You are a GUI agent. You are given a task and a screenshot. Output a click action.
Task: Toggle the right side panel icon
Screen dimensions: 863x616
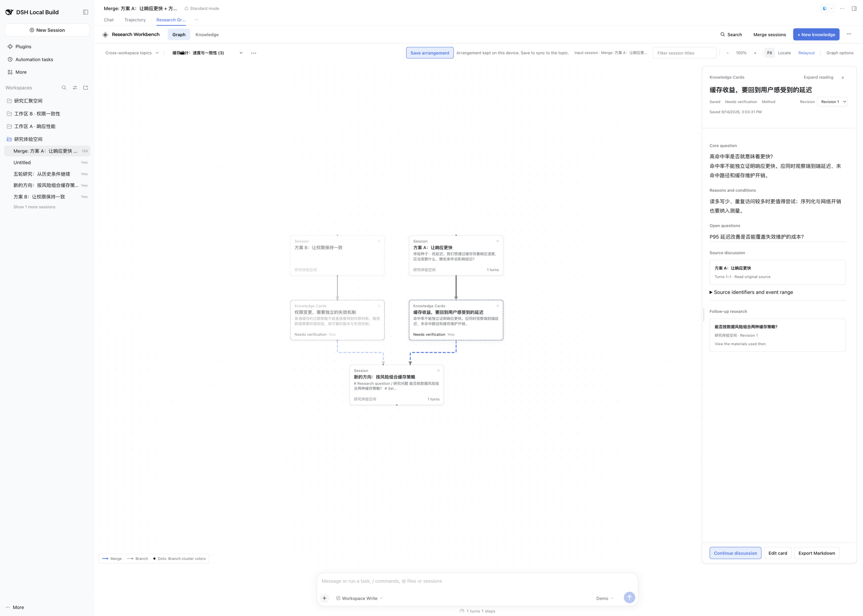click(854, 8)
